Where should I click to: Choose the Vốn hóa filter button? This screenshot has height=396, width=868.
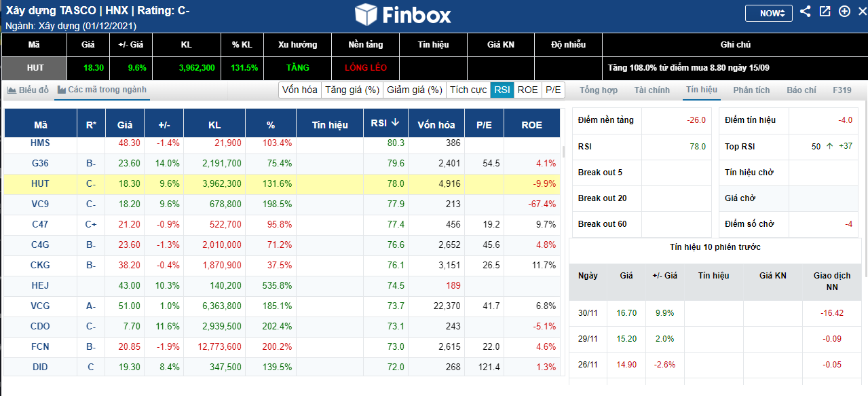click(x=300, y=90)
